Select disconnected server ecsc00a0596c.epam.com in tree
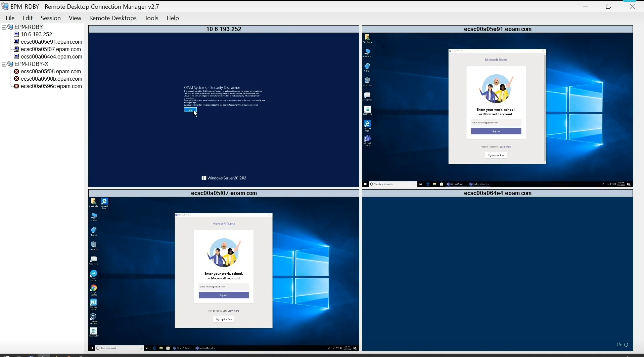This screenshot has height=357, width=644. 51,86
